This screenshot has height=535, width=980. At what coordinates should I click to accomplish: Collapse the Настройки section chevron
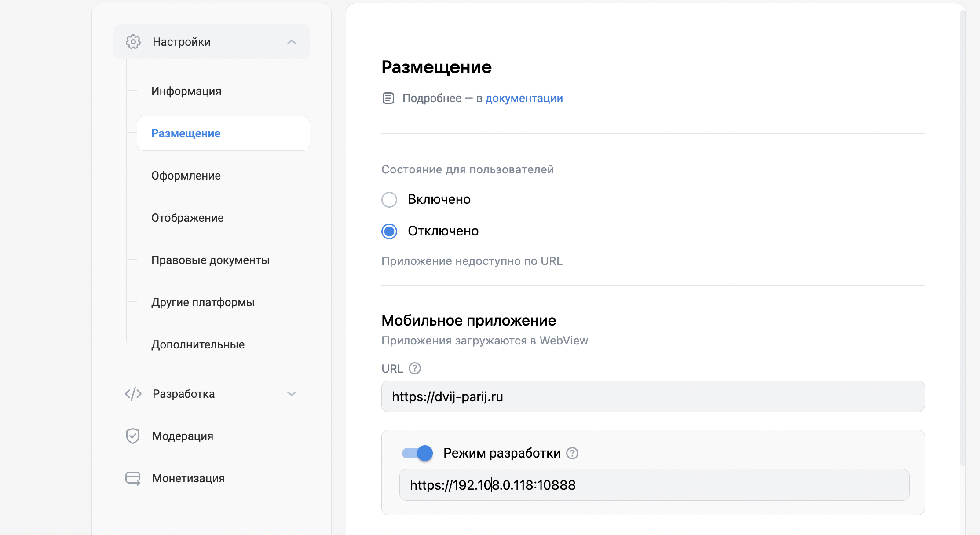pyautogui.click(x=292, y=42)
